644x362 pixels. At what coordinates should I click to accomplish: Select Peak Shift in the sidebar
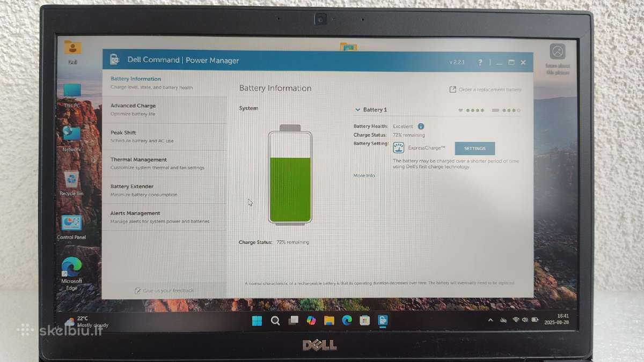click(x=165, y=137)
